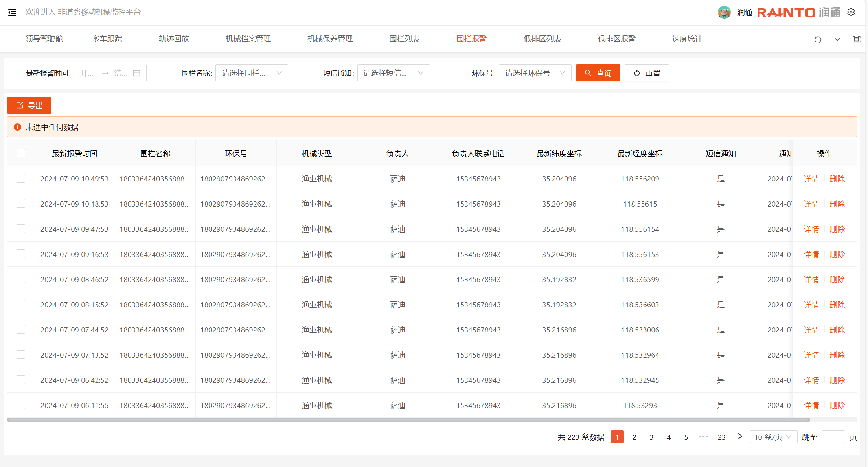Check the row 2024-07-09 07:44:52

coord(21,329)
